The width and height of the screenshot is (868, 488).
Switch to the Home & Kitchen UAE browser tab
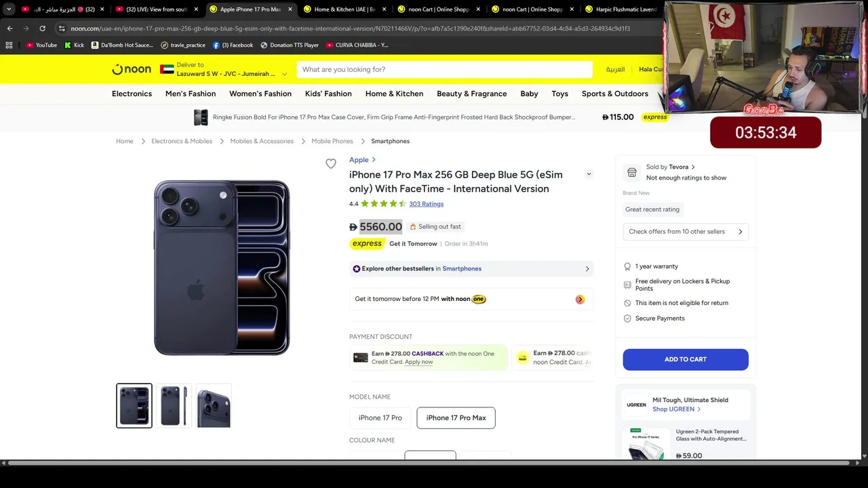(x=344, y=9)
